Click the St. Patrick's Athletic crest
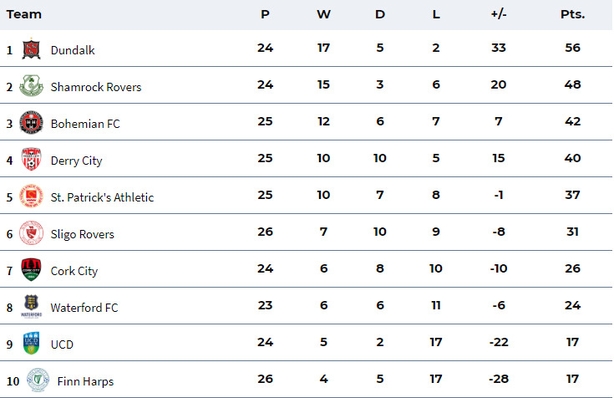Image resolution: width=614 pixels, height=398 pixels. (31, 196)
